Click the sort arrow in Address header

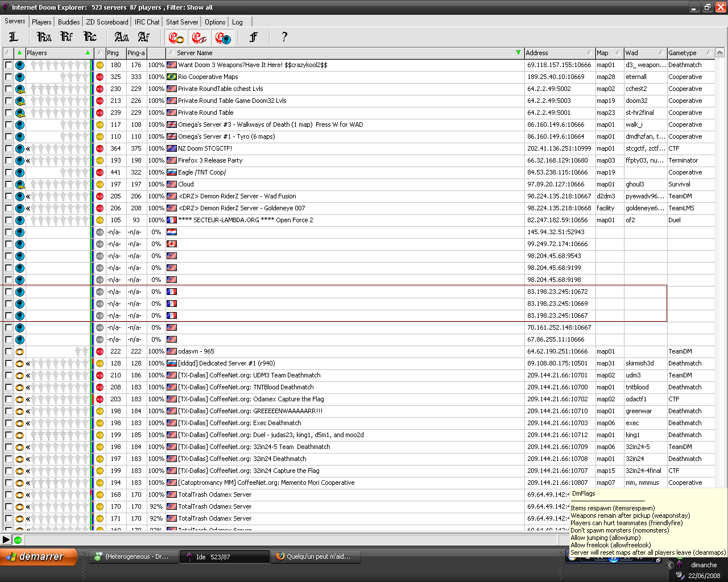coord(589,53)
